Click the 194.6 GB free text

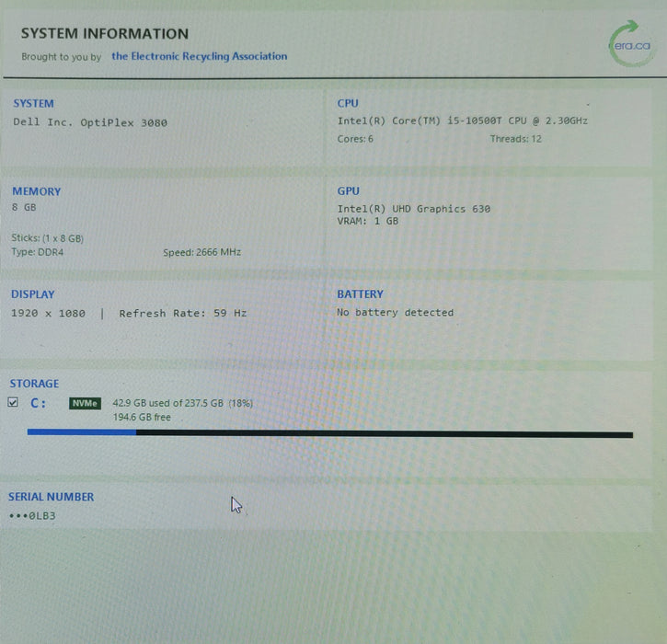142,418
